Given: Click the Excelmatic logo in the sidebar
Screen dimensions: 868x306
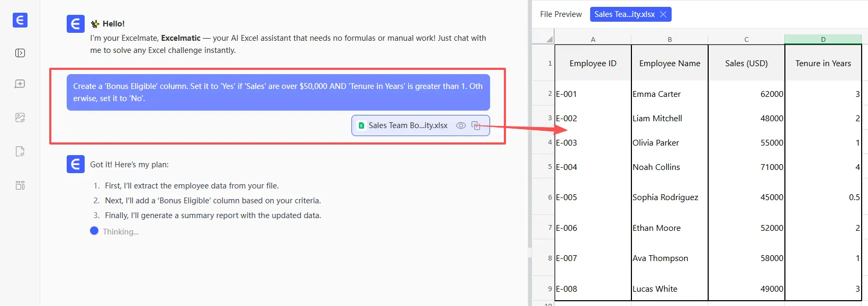Looking at the screenshot, I should [x=20, y=20].
